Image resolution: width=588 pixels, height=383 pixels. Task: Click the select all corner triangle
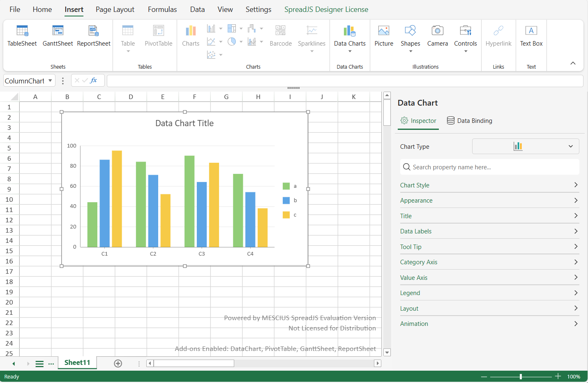tap(14, 97)
